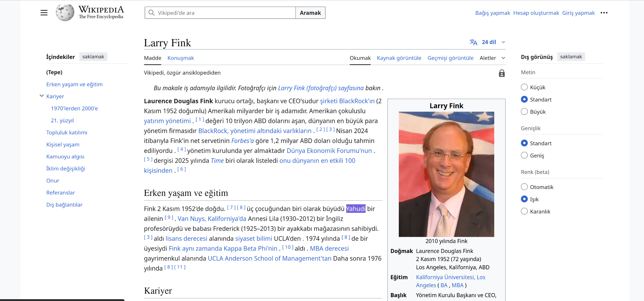Open the siyaset bilimi link

[254, 239]
